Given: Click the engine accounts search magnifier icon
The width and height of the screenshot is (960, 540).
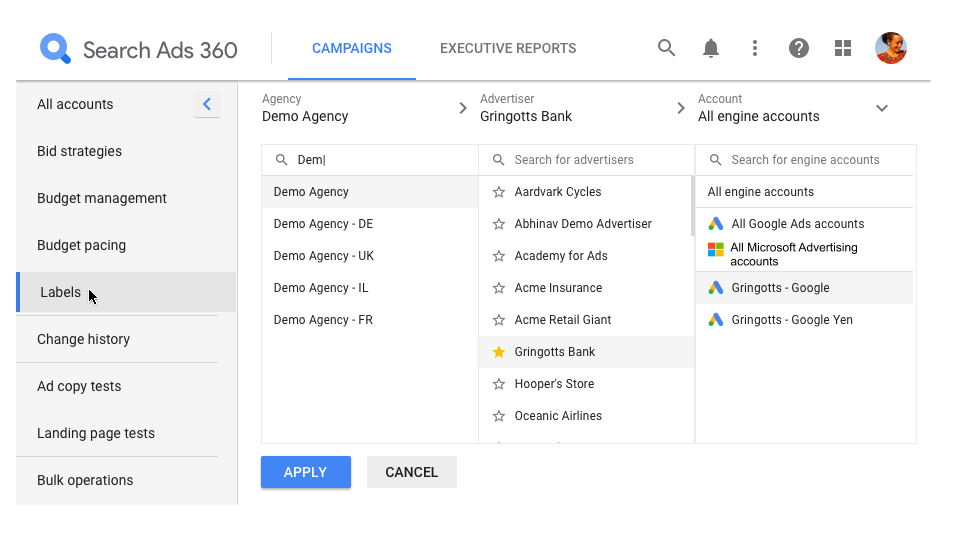Looking at the screenshot, I should [x=715, y=160].
